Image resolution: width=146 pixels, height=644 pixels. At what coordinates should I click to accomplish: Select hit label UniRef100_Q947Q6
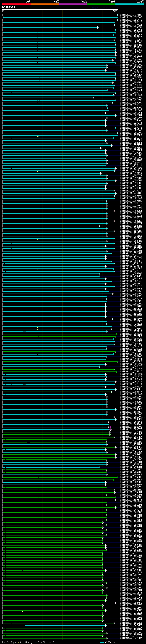click(131, 273)
